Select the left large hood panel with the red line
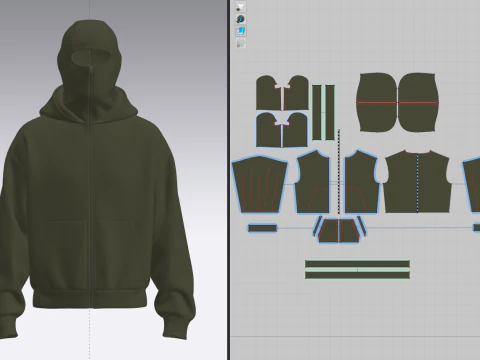This screenshot has width=480, height=360. (377, 102)
